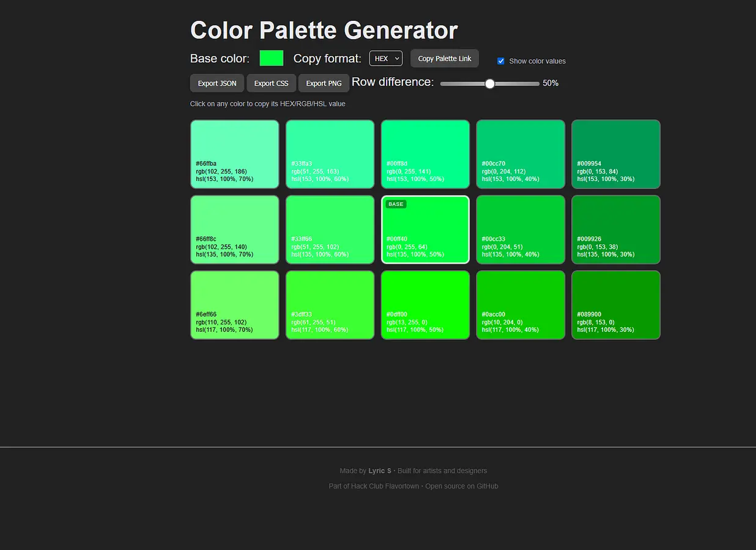Enable the Show color values checkbox
The height and width of the screenshot is (550, 756).
(501, 61)
